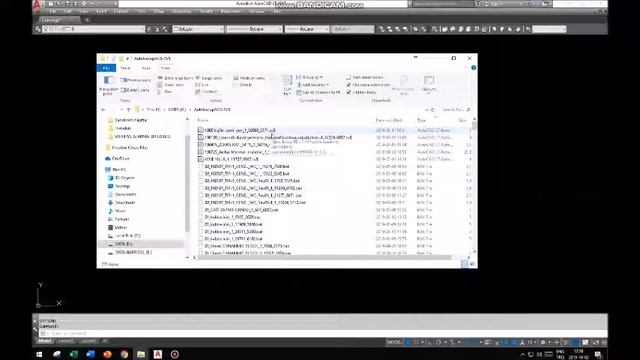Image resolution: width=640 pixels, height=360 pixels.
Task: Open the File tab in Explorer
Action: pyautogui.click(x=106, y=68)
